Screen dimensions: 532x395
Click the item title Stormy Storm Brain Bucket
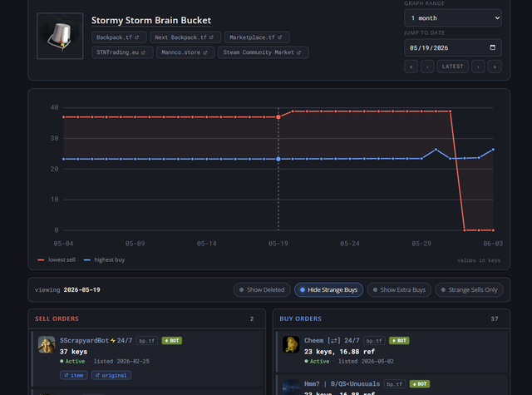(x=151, y=20)
